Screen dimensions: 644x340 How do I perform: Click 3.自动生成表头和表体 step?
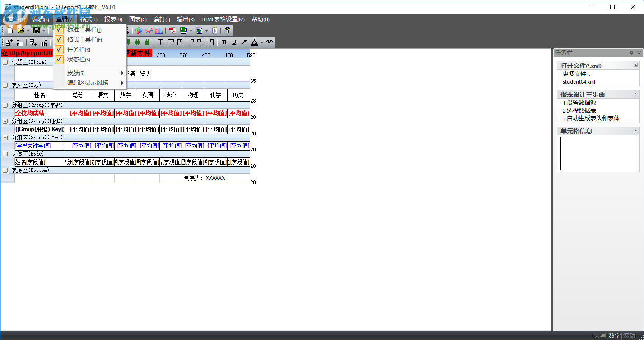coord(591,118)
